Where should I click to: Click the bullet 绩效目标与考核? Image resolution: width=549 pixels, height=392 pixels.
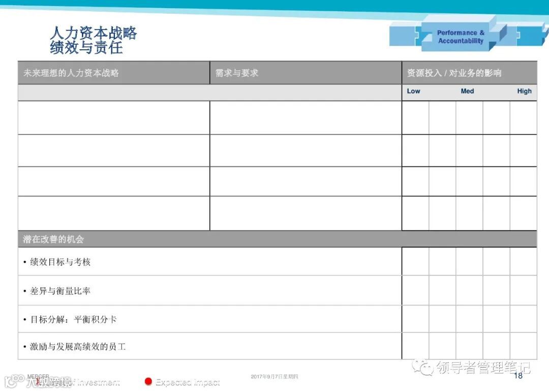pyautogui.click(x=60, y=262)
